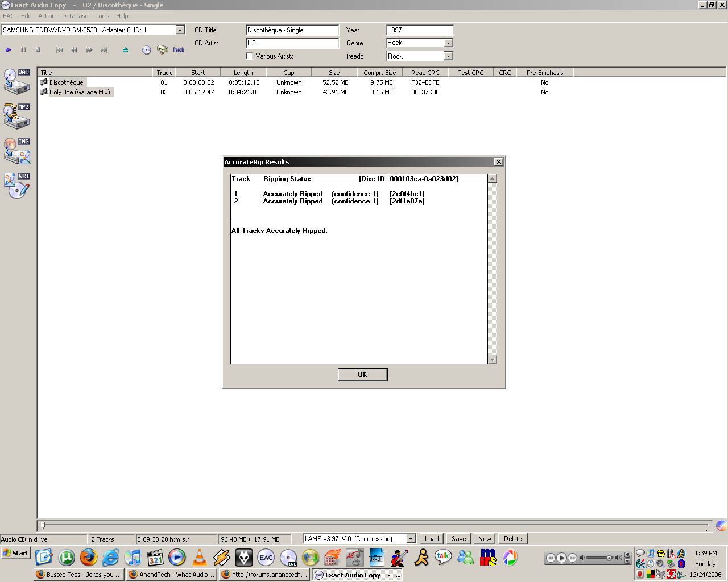Stop playback with the stop icon
The height and width of the screenshot is (582, 728).
click(x=38, y=50)
